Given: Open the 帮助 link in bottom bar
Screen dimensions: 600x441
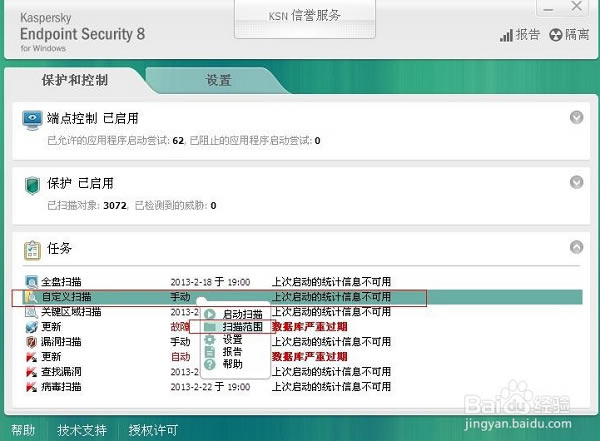Looking at the screenshot, I should pyautogui.click(x=23, y=430).
